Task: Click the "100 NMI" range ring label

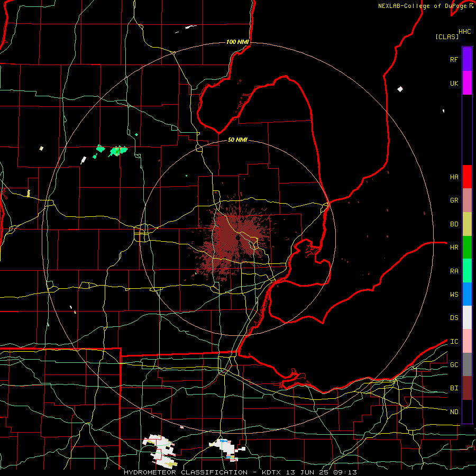Action: pyautogui.click(x=237, y=42)
